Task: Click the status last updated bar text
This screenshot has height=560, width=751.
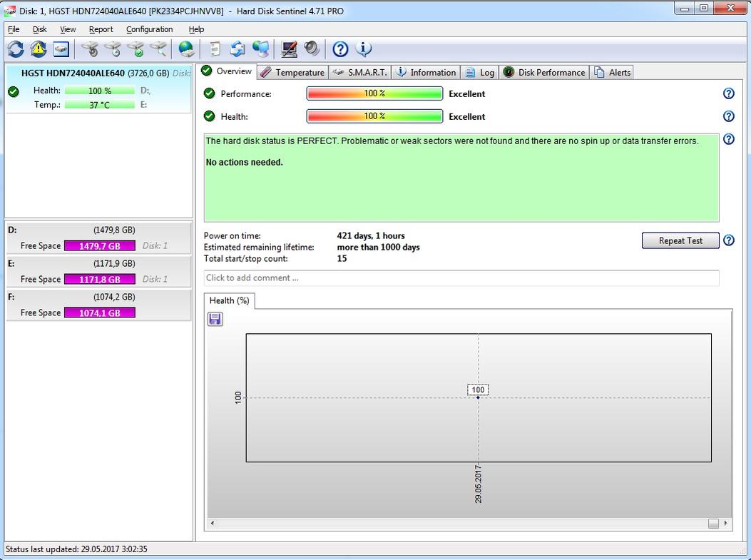Action: click(x=76, y=549)
